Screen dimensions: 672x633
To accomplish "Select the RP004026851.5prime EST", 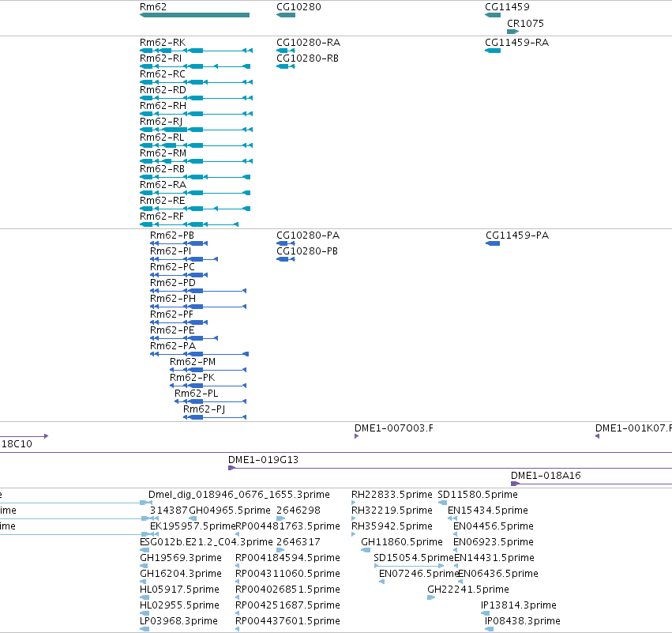I will (x=238, y=597).
